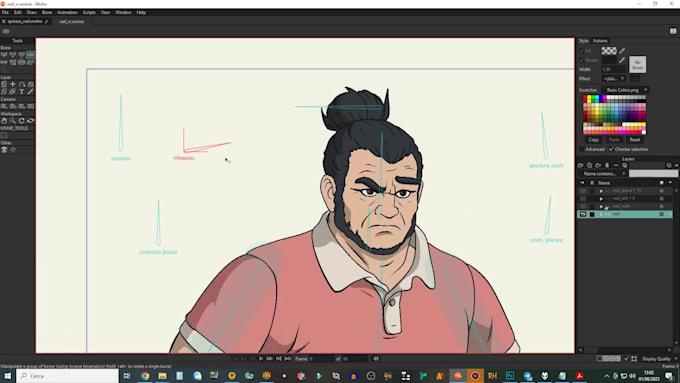Toggle visibility of neil_talk layer
Image resolution: width=680 pixels, height=383 pixels.
(x=582, y=199)
